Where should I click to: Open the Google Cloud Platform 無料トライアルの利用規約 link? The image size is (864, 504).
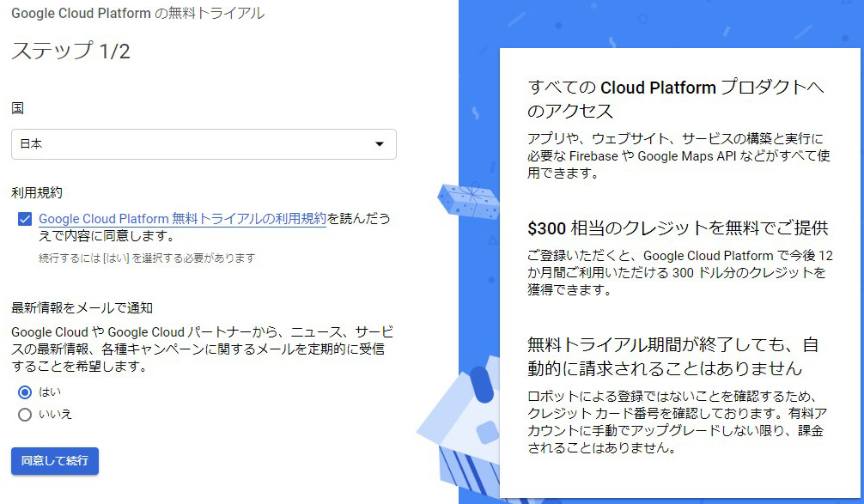tap(182, 219)
